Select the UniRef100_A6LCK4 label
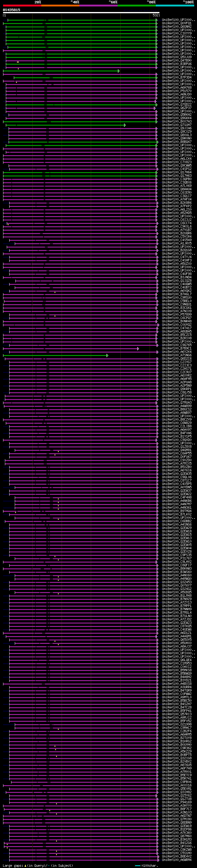Screen dimensions: 197x868 tap(177, 159)
